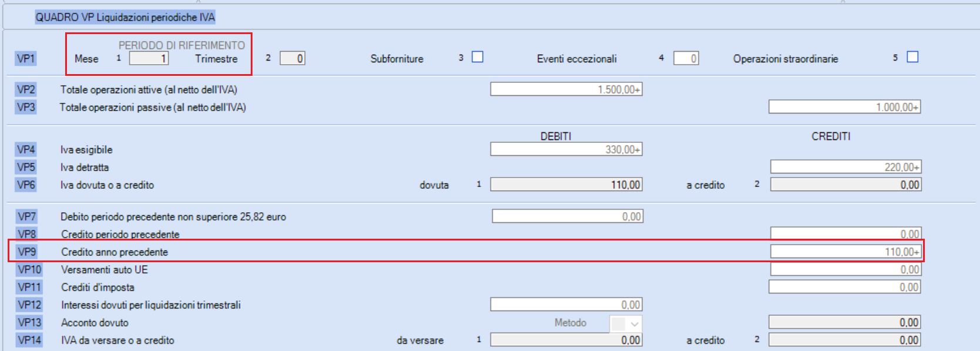Click the VP4 Iva esigibile amount field

[x=567, y=149]
